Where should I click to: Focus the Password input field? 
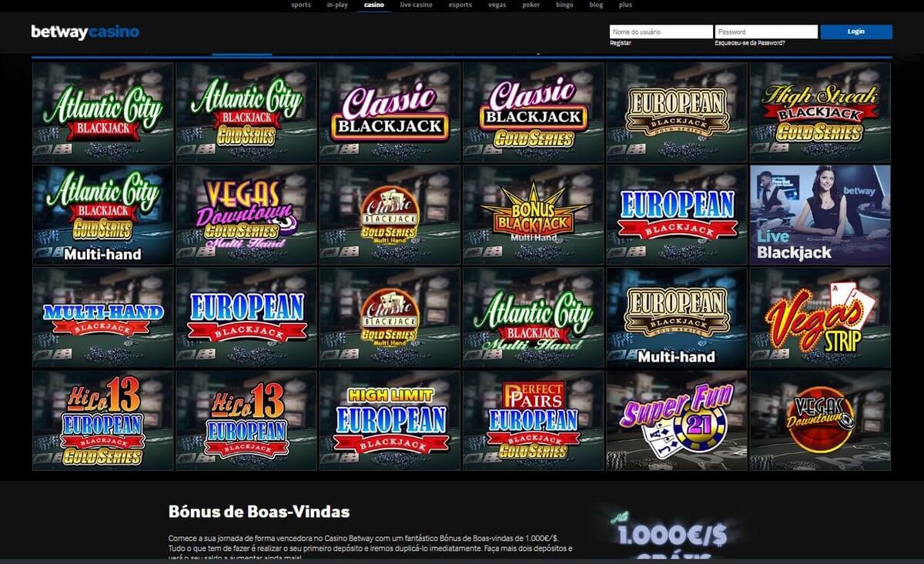pyautogui.click(x=766, y=32)
